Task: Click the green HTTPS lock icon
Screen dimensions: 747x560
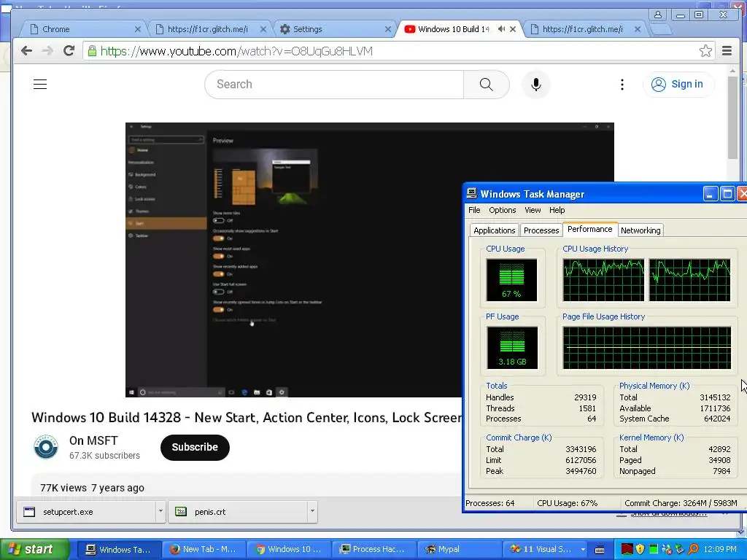Action: coord(92,51)
